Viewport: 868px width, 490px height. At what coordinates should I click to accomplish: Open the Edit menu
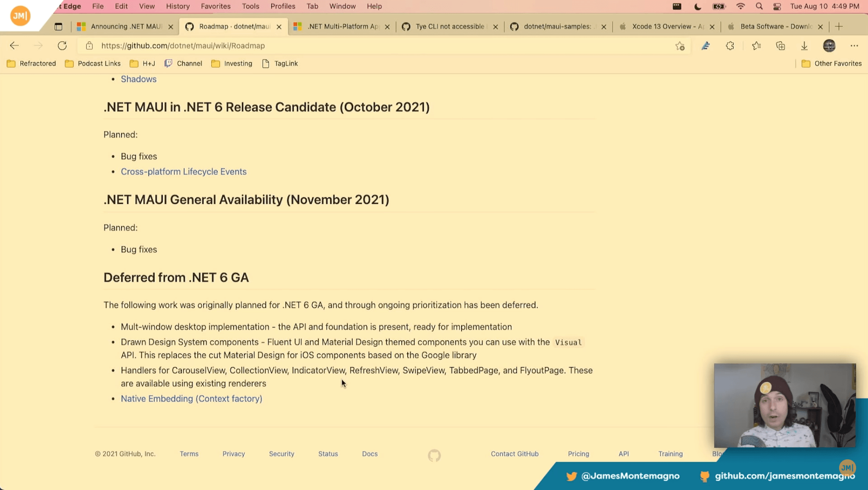coord(121,6)
